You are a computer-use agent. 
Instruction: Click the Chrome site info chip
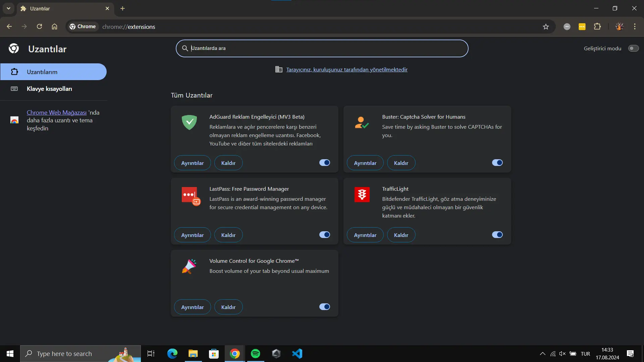tap(83, 26)
